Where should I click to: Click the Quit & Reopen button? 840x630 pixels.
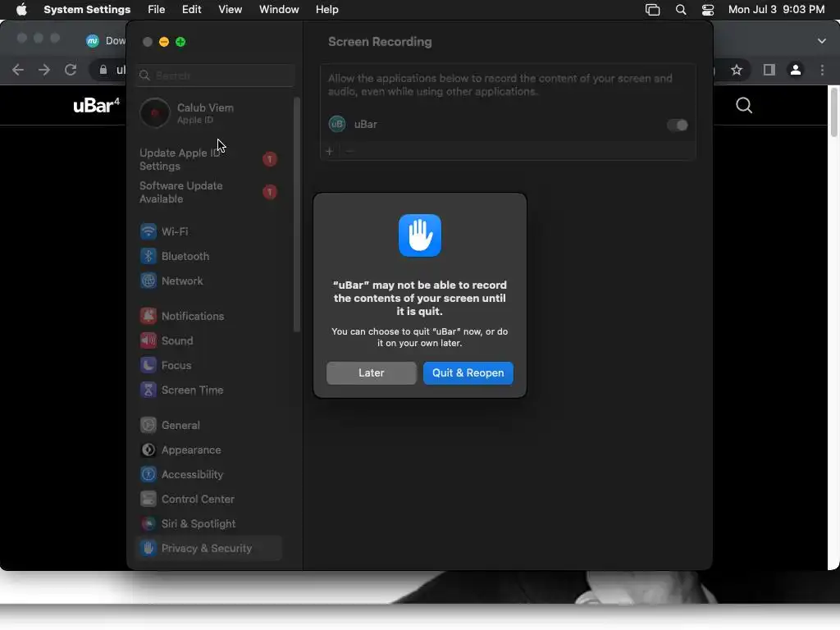pyautogui.click(x=468, y=373)
